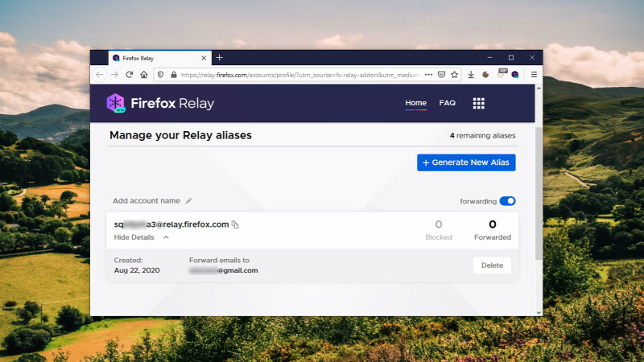Screen dimensions: 644x362
Task: Click the scrollbar up arrow
Action: coord(539,88)
